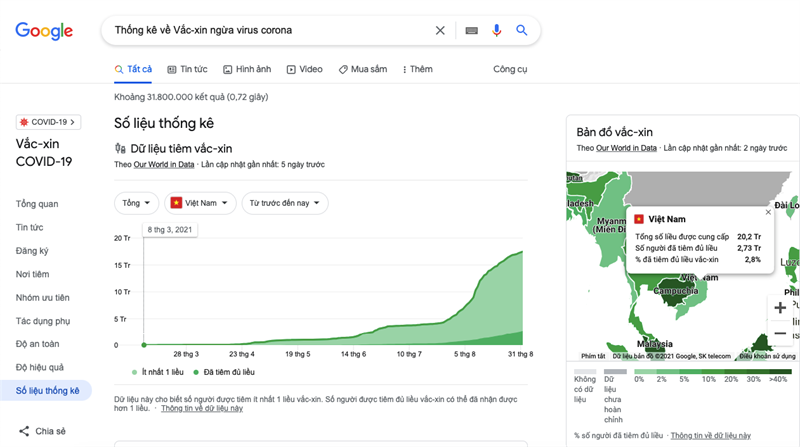Expand the Từ trước đến nay dropdown
Image resolution: width=800 pixels, height=447 pixels.
[x=285, y=203]
